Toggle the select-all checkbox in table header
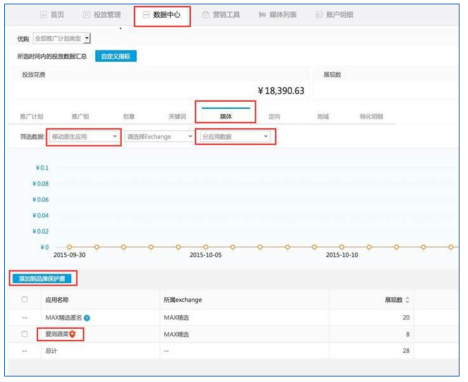Image resolution: width=468 pixels, height=382 pixels. pyautogui.click(x=25, y=299)
